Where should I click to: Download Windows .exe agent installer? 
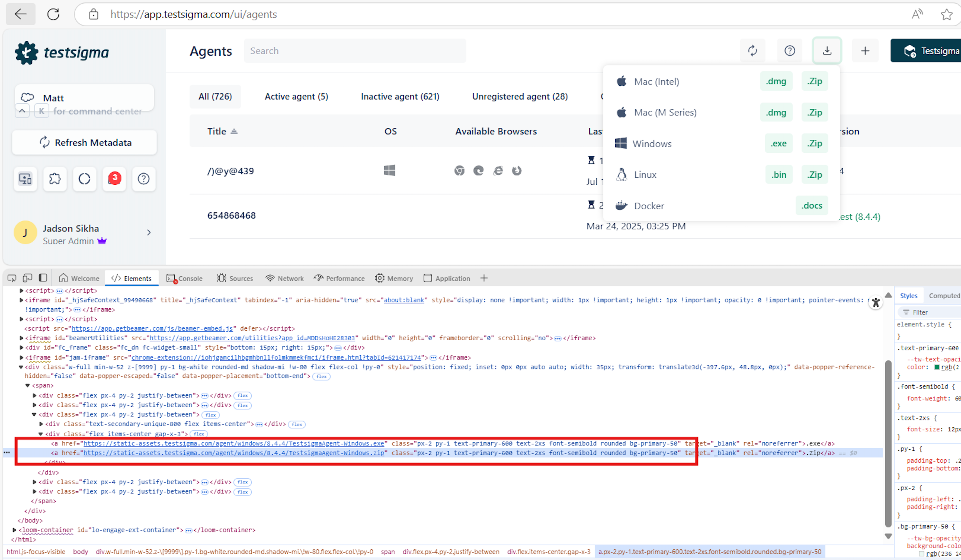click(778, 143)
